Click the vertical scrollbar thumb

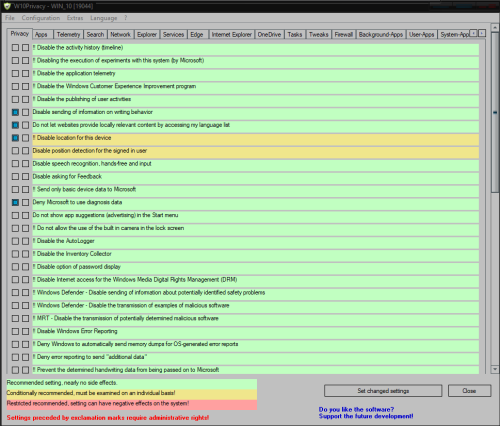pos(495,112)
